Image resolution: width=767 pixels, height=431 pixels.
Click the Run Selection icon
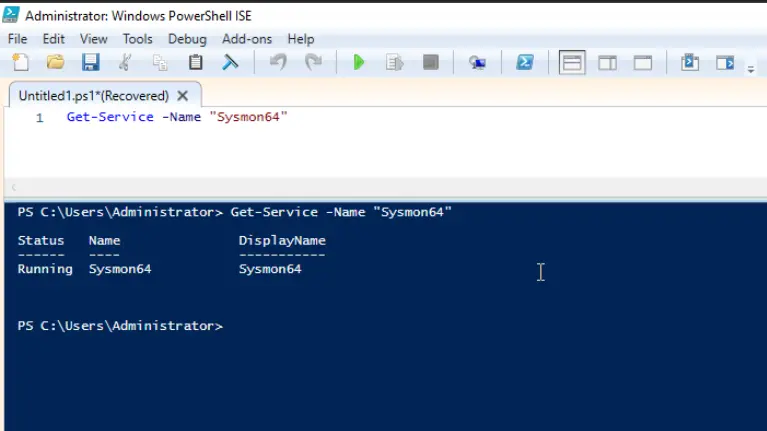pos(394,63)
